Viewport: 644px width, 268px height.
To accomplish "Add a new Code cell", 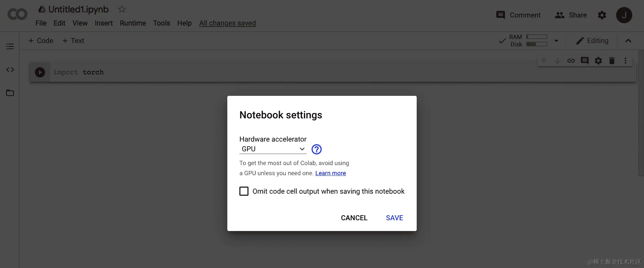I will click(x=41, y=41).
